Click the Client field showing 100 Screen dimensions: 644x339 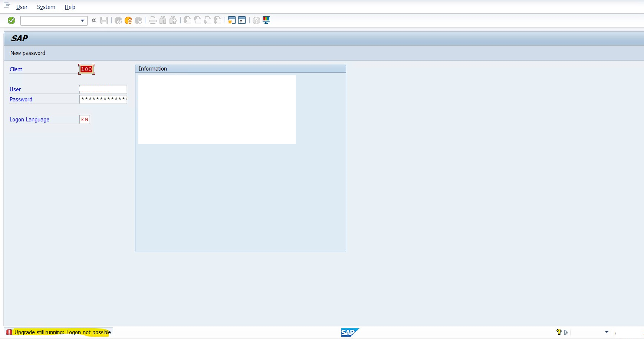point(86,69)
